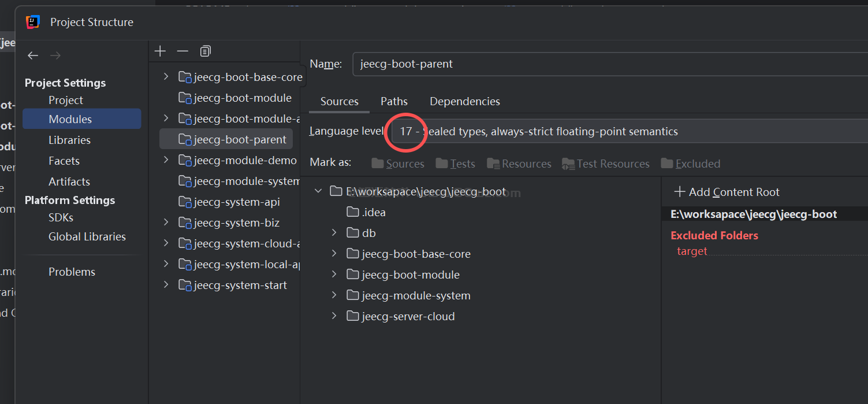Expand jeecg-boot-base-core folder in content tree
Image resolution: width=868 pixels, height=404 pixels.
[x=334, y=253]
